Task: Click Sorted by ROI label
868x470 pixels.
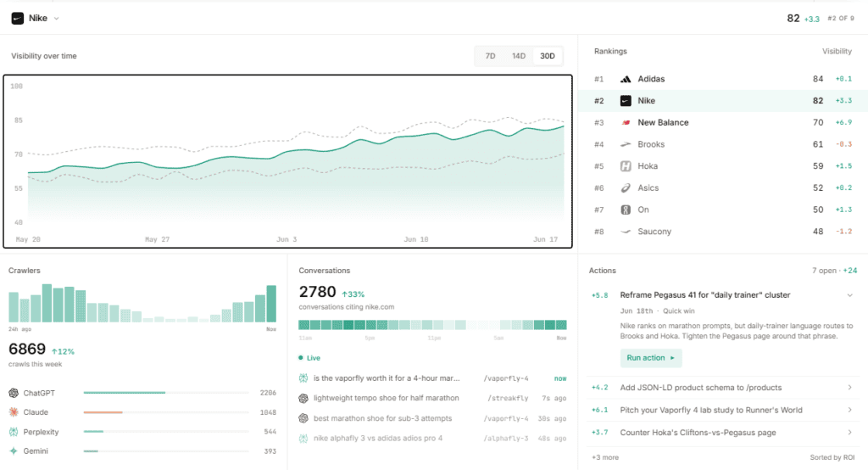Action: (832, 458)
